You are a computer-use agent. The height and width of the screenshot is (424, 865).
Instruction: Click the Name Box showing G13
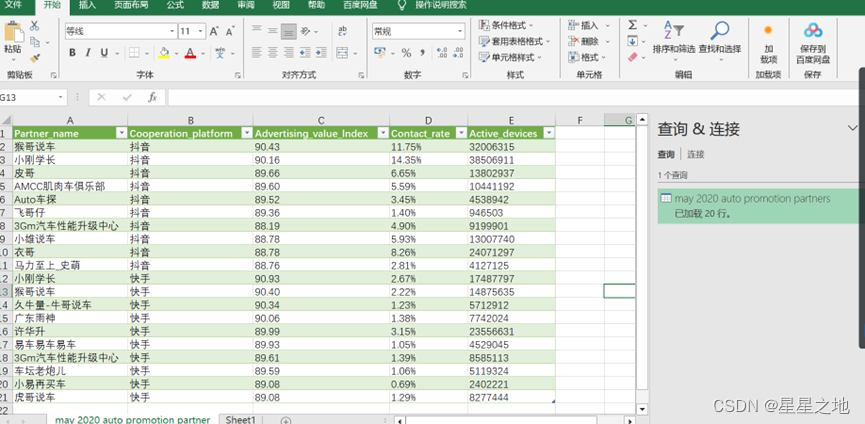point(32,98)
